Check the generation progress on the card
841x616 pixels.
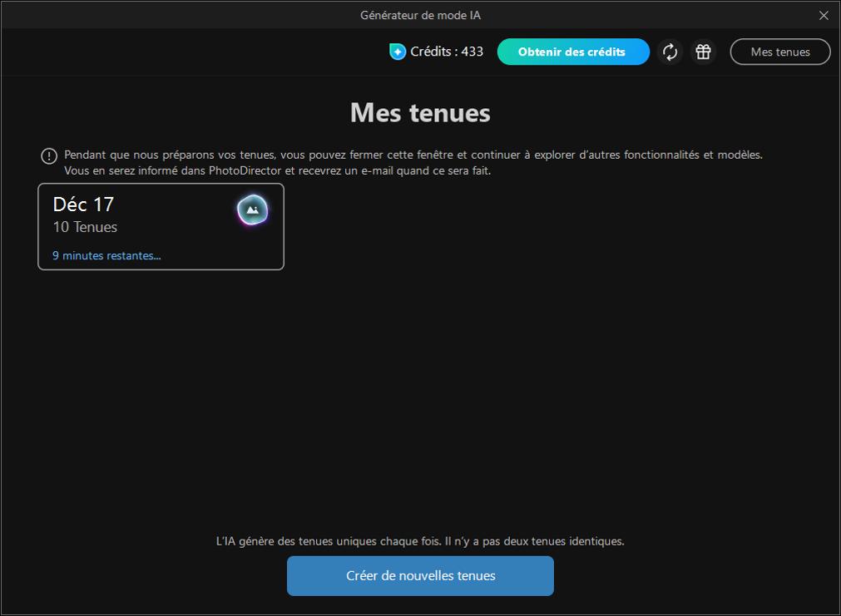tap(106, 255)
